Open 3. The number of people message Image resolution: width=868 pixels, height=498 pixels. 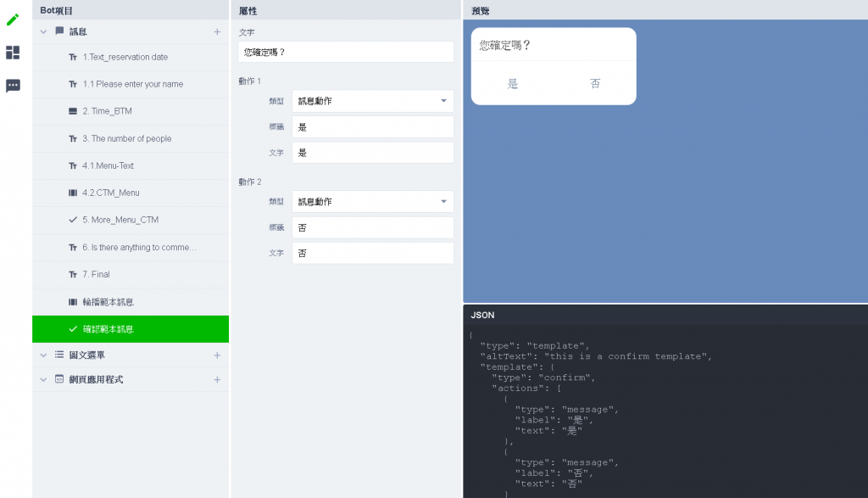(x=131, y=138)
